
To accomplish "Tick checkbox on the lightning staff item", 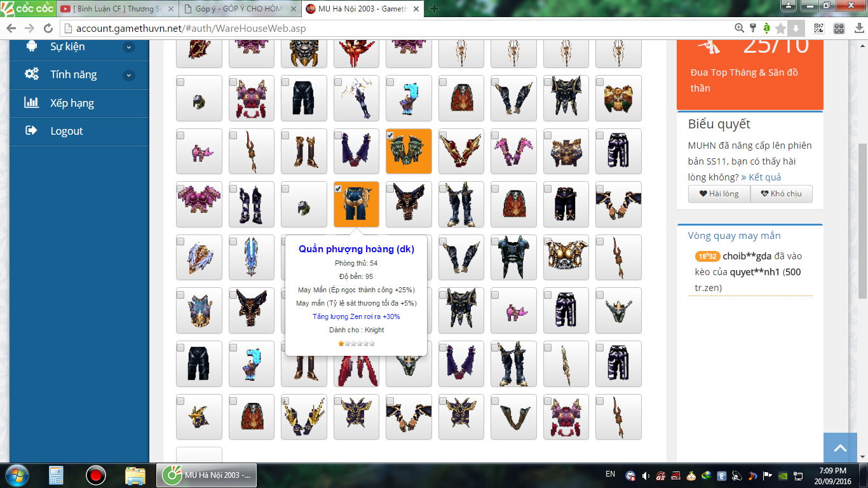I will [x=338, y=82].
